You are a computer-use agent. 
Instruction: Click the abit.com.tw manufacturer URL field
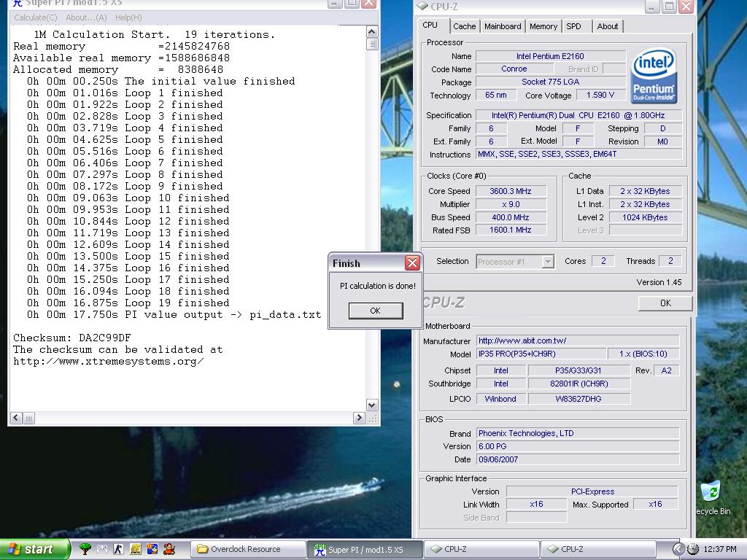[x=578, y=341]
